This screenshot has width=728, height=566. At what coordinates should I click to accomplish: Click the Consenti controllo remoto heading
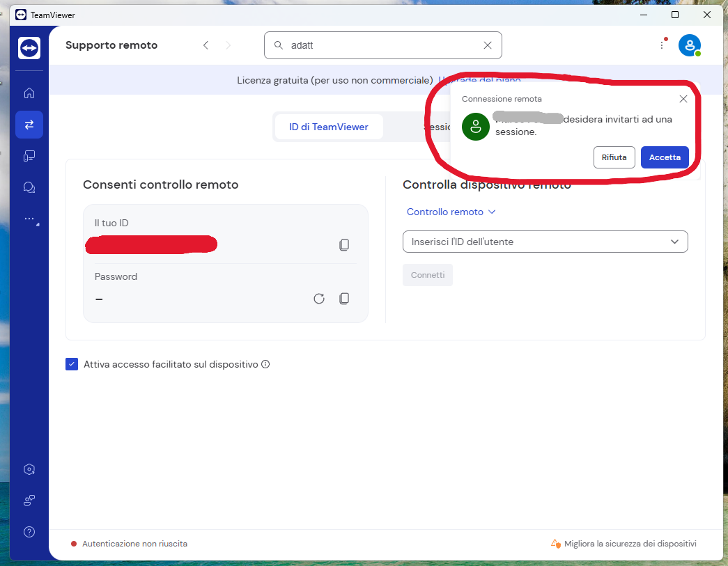[161, 184]
